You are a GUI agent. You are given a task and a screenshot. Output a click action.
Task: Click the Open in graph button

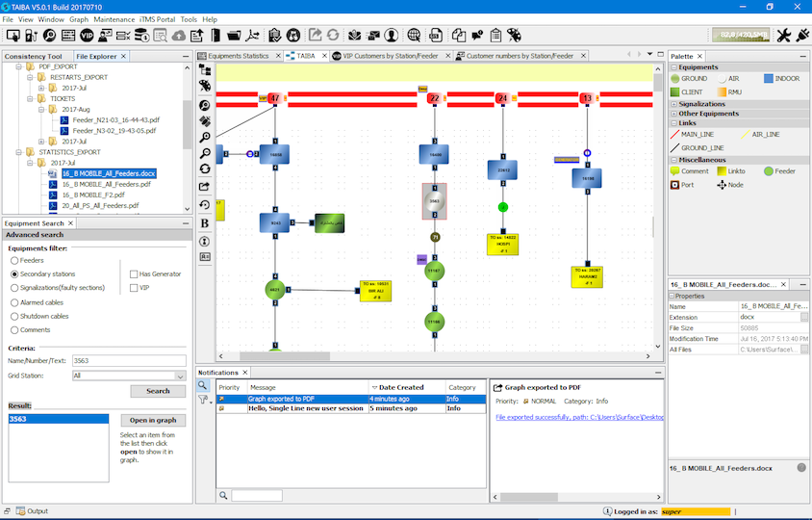(154, 420)
